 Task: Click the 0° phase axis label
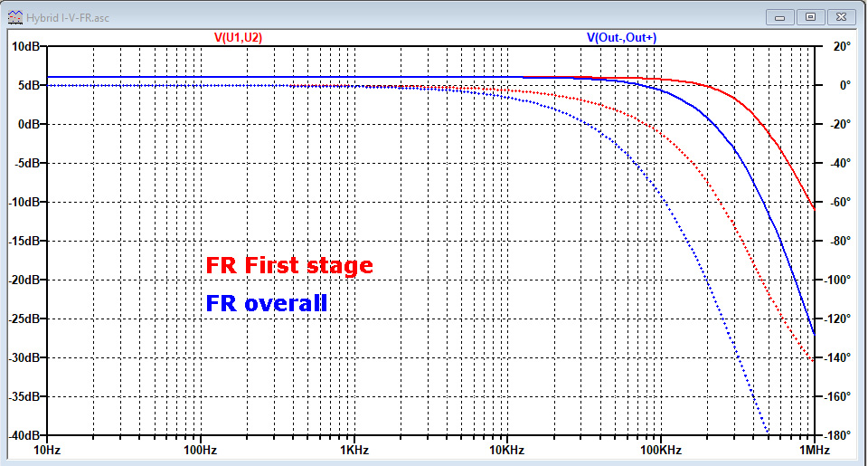844,85
